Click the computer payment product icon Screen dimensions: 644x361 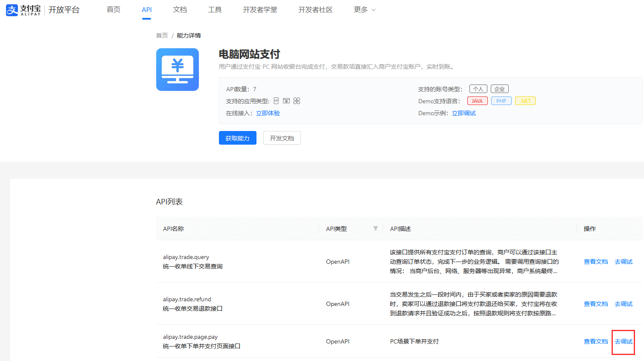(x=178, y=70)
